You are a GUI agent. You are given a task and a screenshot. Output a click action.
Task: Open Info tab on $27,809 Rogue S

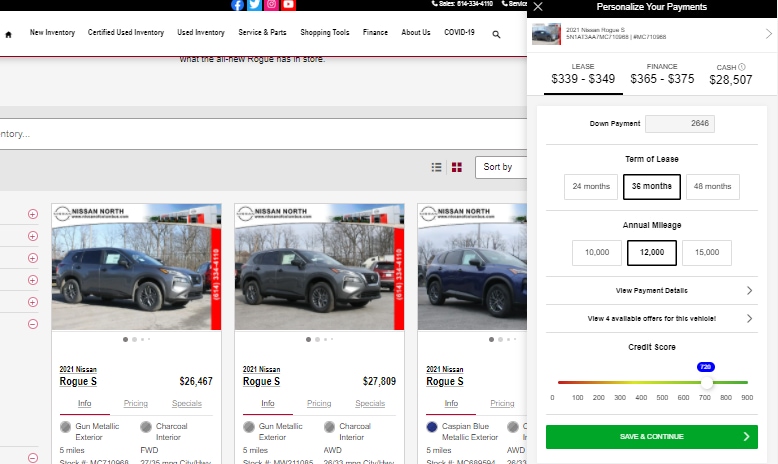[268, 403]
